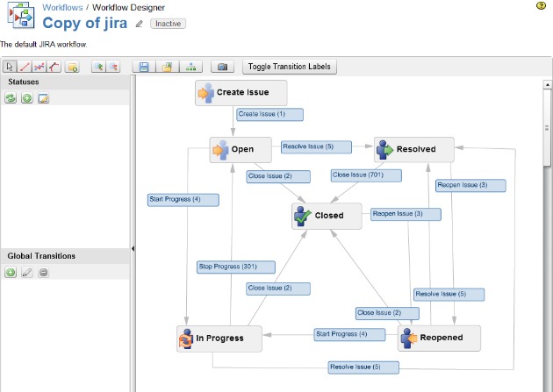Open the Workflows breadcrumb link
553x392 pixels.
pyautogui.click(x=62, y=7)
